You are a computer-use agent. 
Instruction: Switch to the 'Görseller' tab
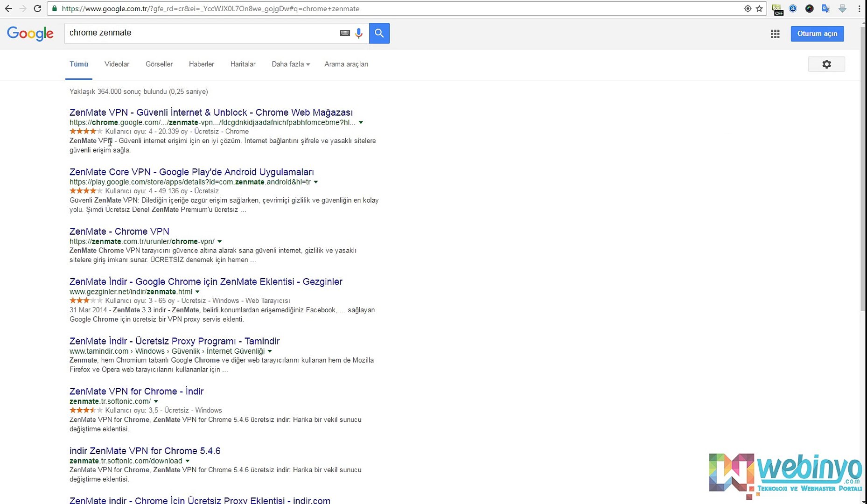[159, 64]
